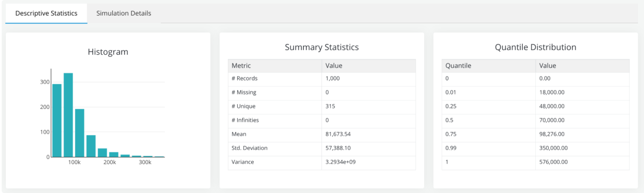Select the Mean row value 81,673.54
Image resolution: width=644 pixels, height=193 pixels.
[338, 134]
